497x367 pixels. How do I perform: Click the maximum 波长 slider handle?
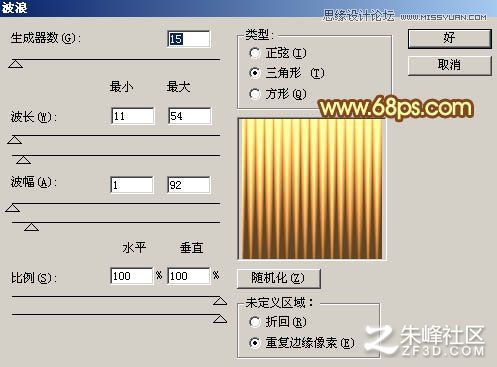(23, 160)
